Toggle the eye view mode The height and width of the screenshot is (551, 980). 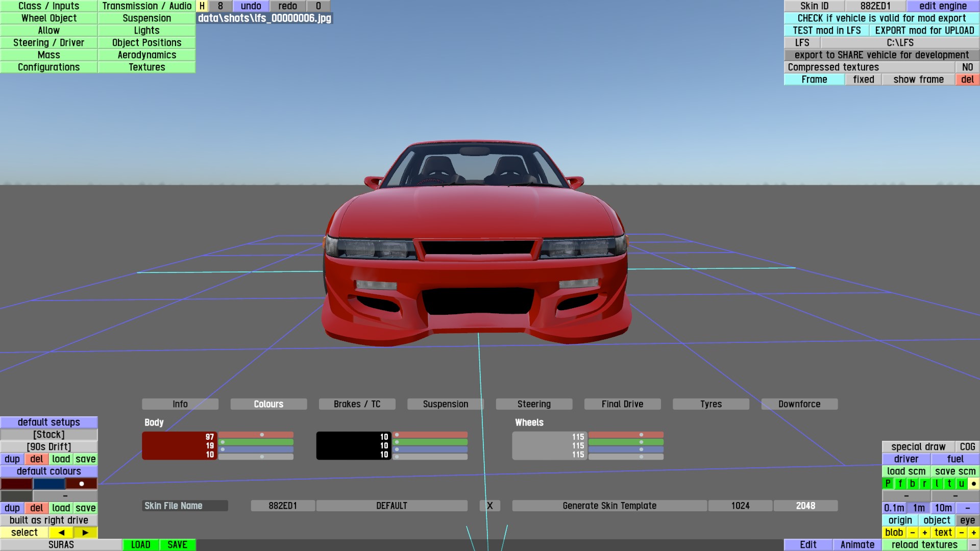pyautogui.click(x=967, y=520)
